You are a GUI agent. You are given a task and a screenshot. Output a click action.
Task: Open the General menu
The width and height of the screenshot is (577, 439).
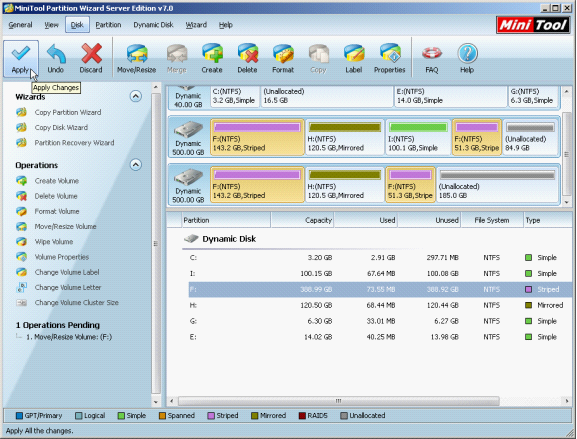click(x=20, y=25)
